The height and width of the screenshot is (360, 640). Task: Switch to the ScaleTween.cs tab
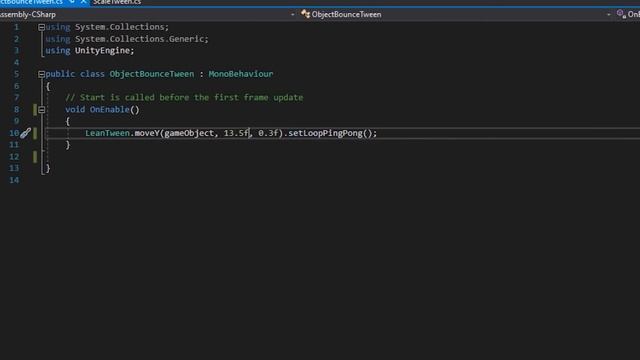(x=117, y=2)
